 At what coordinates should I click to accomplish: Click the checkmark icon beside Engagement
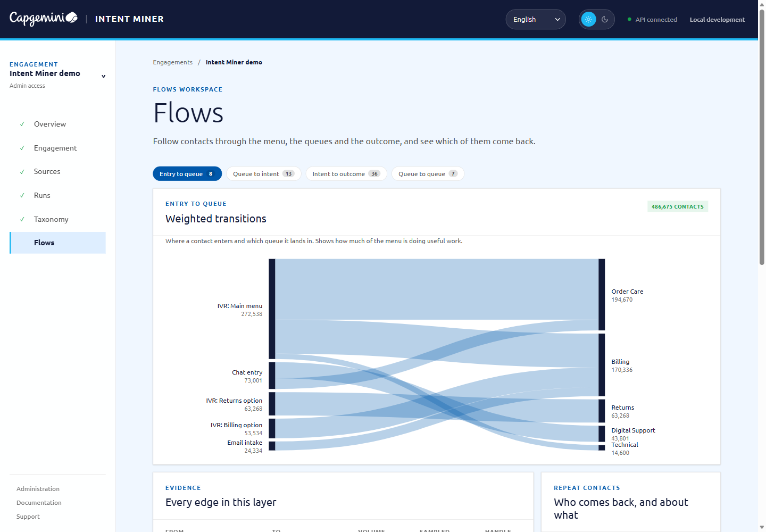(x=22, y=148)
